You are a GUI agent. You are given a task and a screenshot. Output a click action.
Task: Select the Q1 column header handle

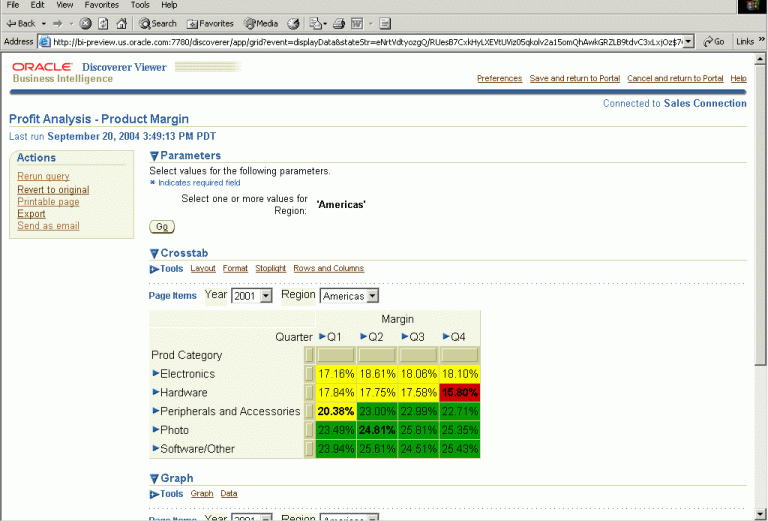336,355
